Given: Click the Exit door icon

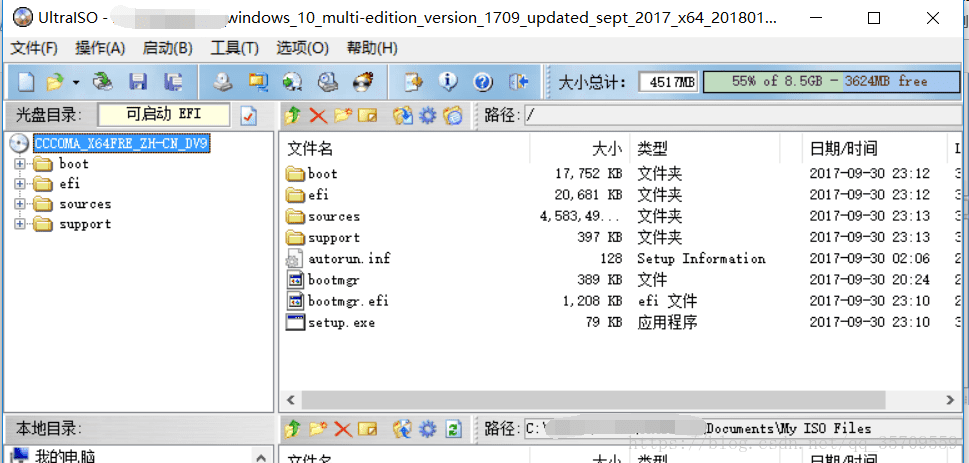Looking at the screenshot, I should [x=518, y=81].
